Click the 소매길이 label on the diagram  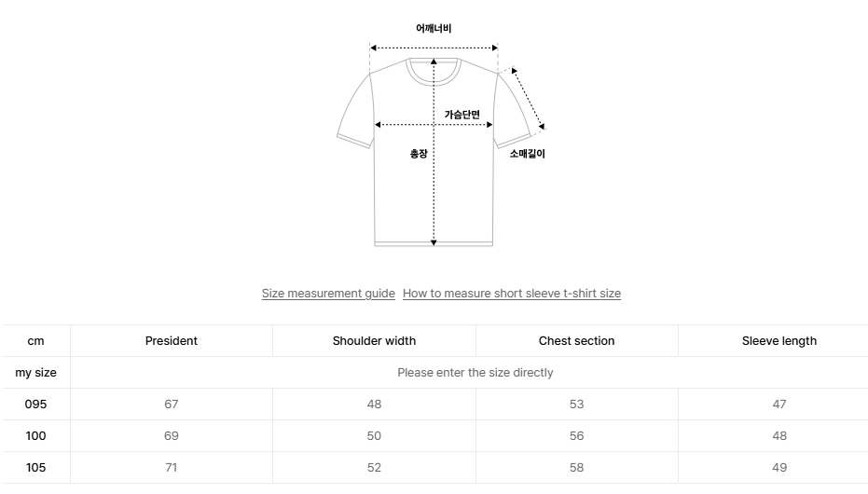[527, 154]
